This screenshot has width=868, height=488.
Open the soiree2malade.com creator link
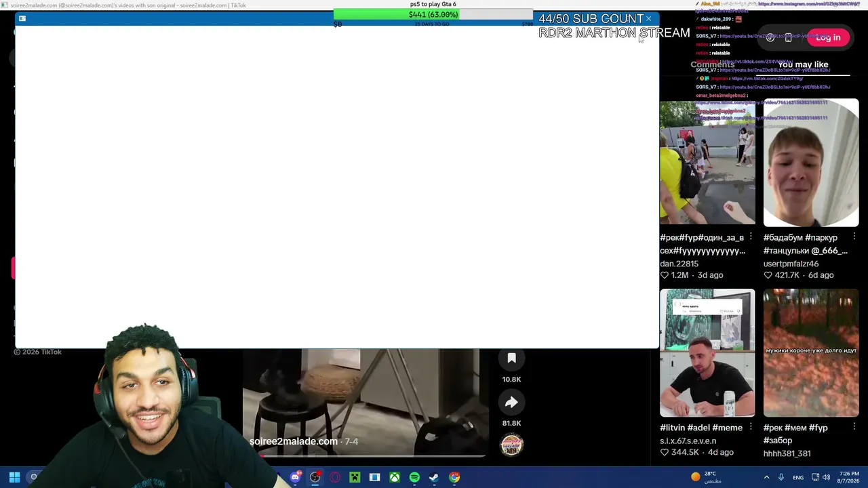pyautogui.click(x=293, y=441)
